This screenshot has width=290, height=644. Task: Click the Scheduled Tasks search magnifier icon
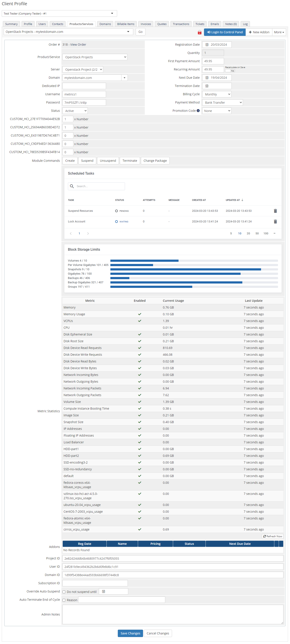click(72, 186)
